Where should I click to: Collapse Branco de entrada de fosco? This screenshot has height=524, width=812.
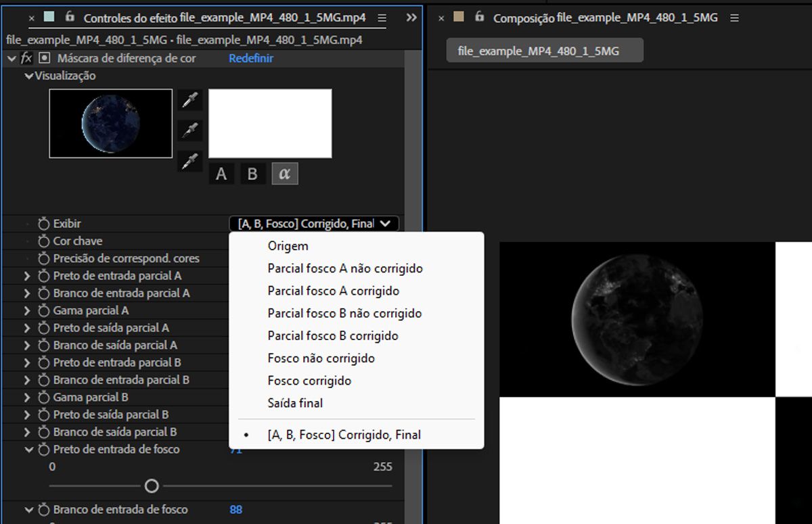click(x=28, y=510)
